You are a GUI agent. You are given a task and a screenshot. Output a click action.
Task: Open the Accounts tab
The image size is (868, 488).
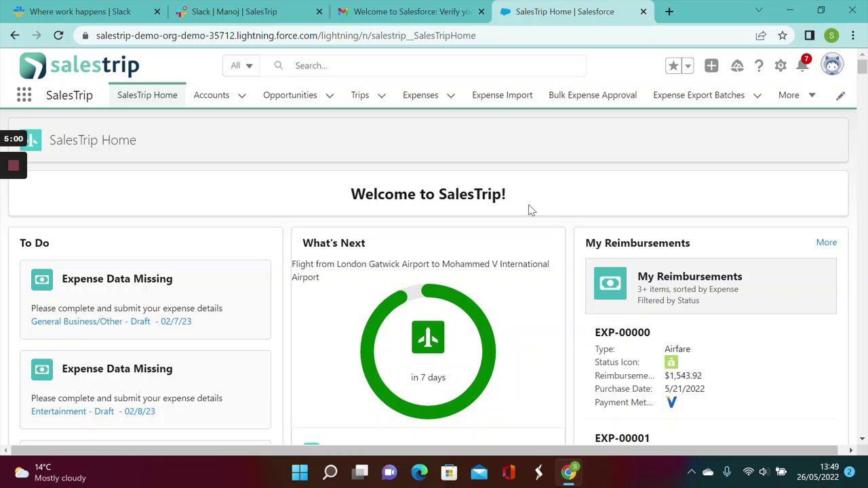(212, 95)
